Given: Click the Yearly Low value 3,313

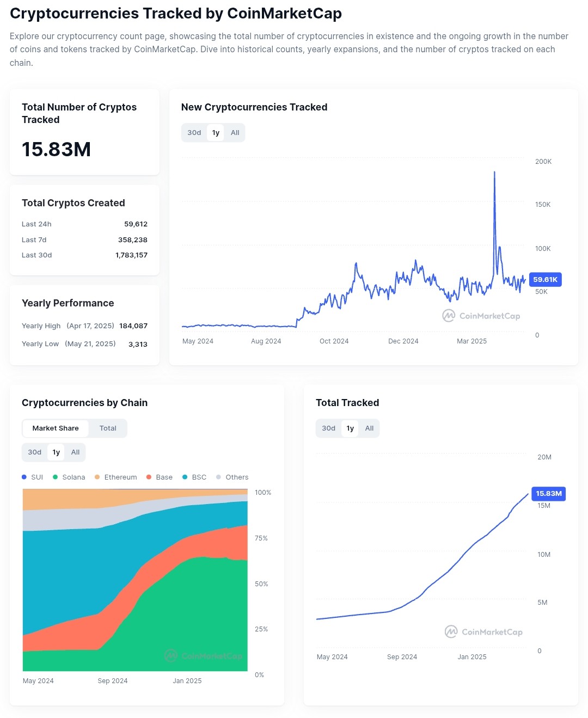Looking at the screenshot, I should tap(138, 345).
